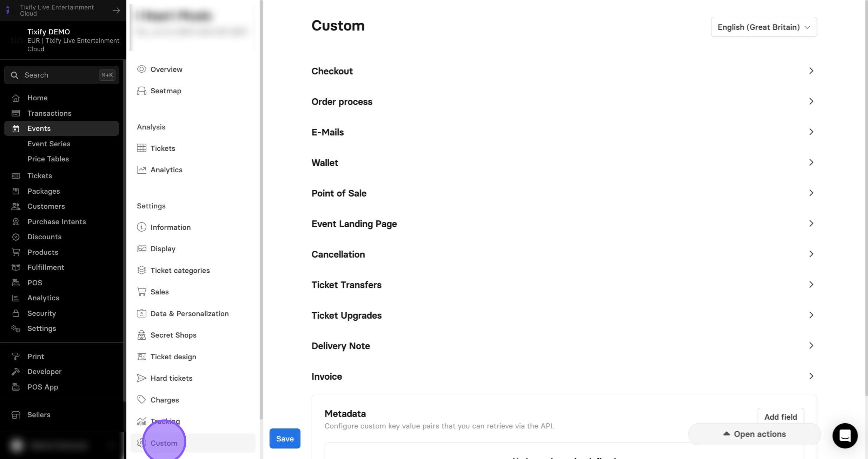Open the English (Great Britain) language dropdown

764,27
